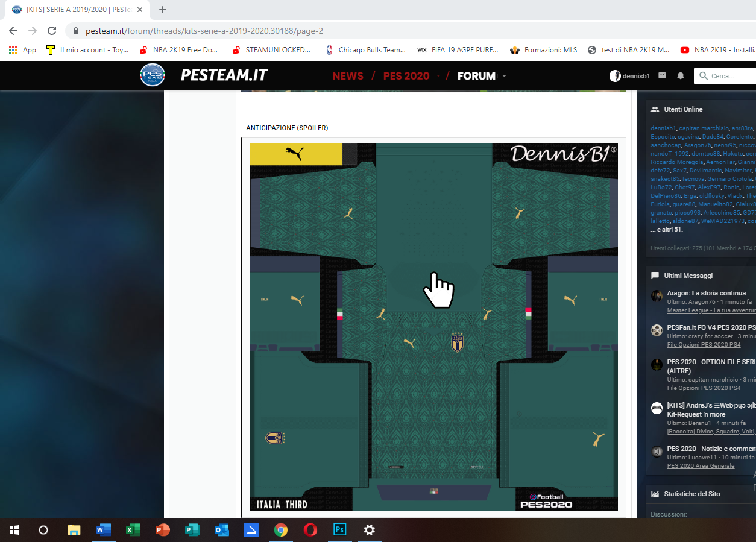The width and height of the screenshot is (756, 542).
Task: Switch to Photoshop on the taskbar
Action: tap(340, 530)
